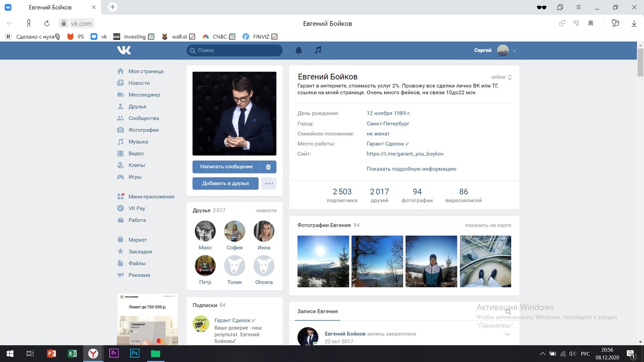
Task: Go to Новости in left menu
Action: (138, 83)
